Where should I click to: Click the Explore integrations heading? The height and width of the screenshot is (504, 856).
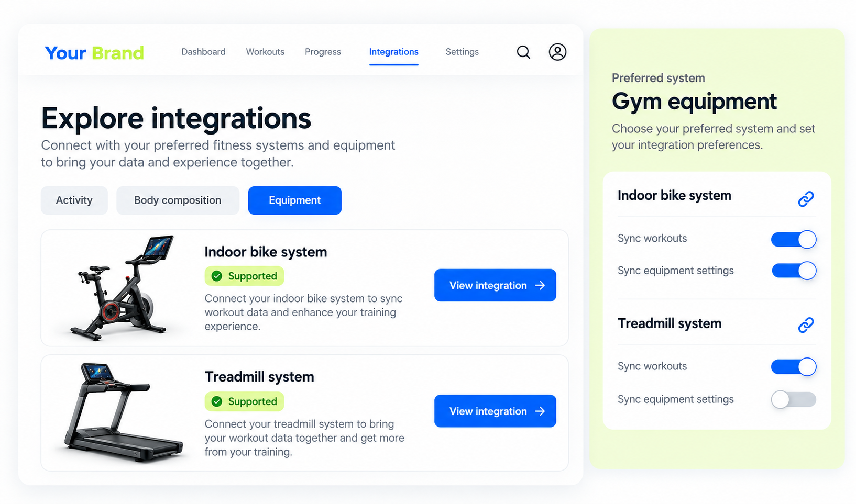click(x=176, y=118)
